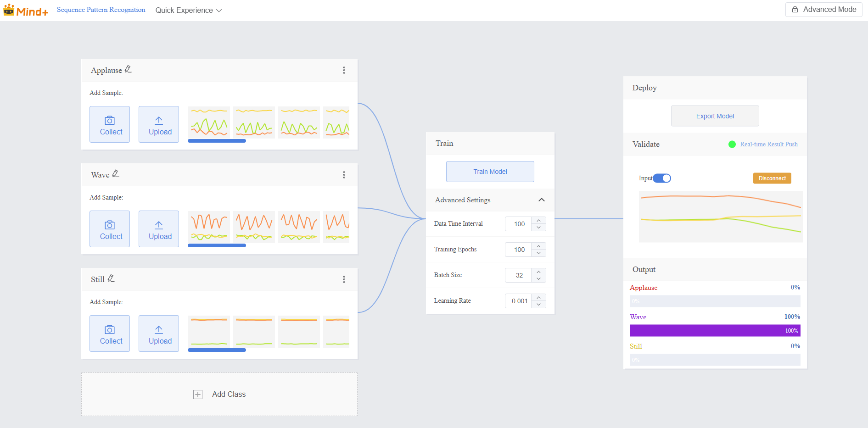Click the Learning Rate input field

[x=519, y=301]
